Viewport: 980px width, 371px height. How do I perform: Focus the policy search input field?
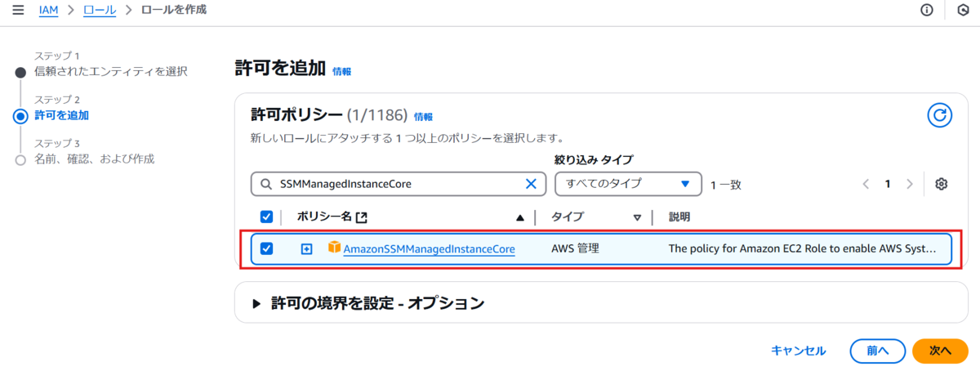(x=399, y=184)
